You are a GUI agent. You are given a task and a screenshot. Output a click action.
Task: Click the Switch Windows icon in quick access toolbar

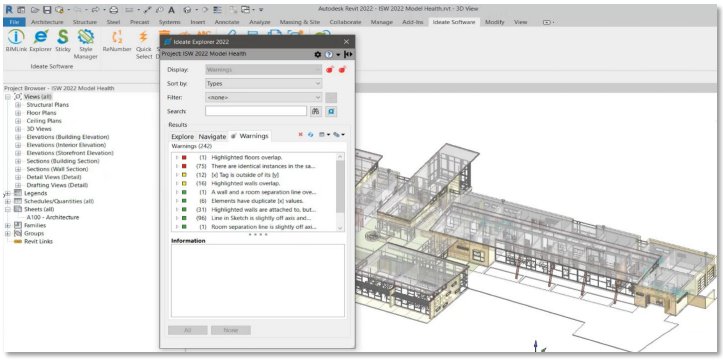point(245,9)
